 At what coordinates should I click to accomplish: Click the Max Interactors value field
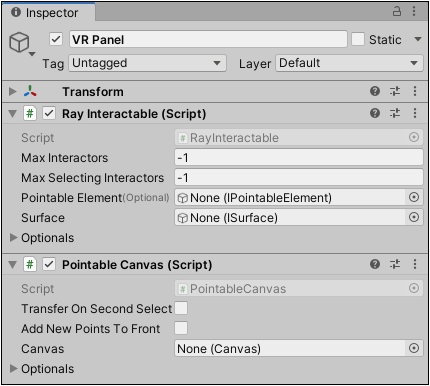click(x=299, y=158)
